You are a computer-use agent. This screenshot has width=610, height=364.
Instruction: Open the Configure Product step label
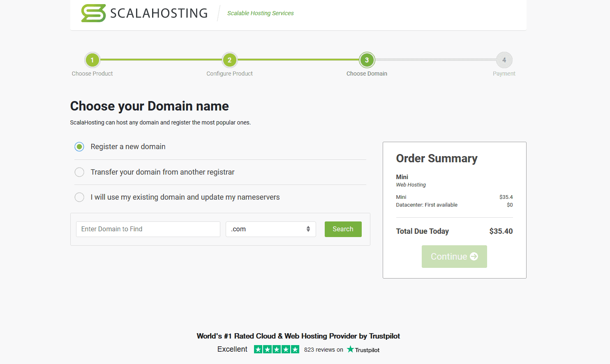(x=229, y=74)
